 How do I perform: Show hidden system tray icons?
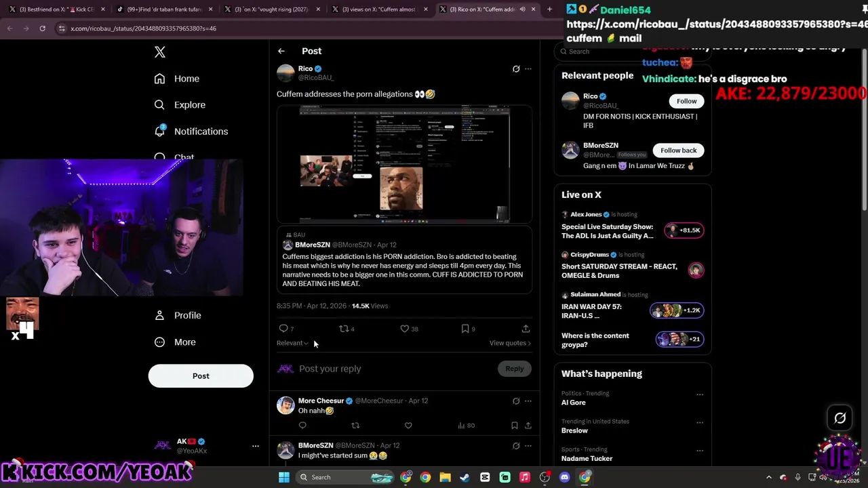point(769,477)
